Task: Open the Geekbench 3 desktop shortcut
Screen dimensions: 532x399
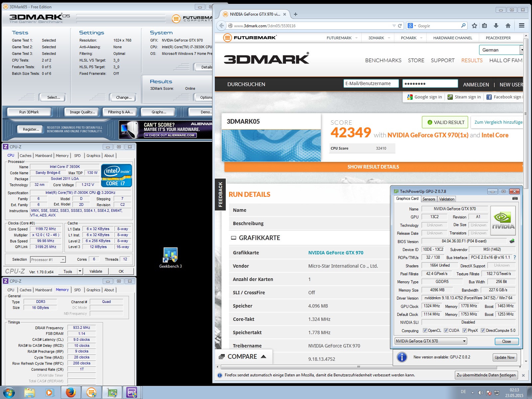Action: [170, 258]
